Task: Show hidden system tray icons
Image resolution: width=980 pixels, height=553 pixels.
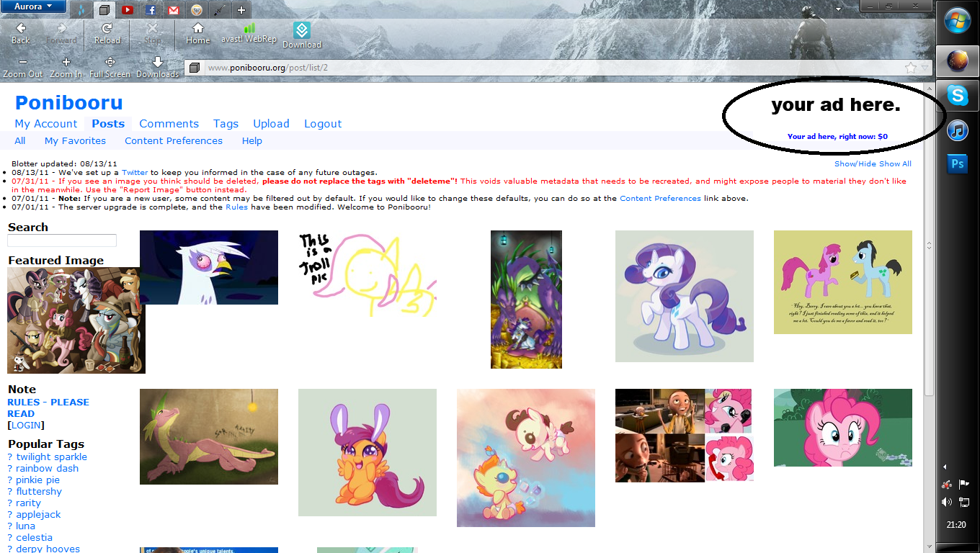Action: point(945,467)
